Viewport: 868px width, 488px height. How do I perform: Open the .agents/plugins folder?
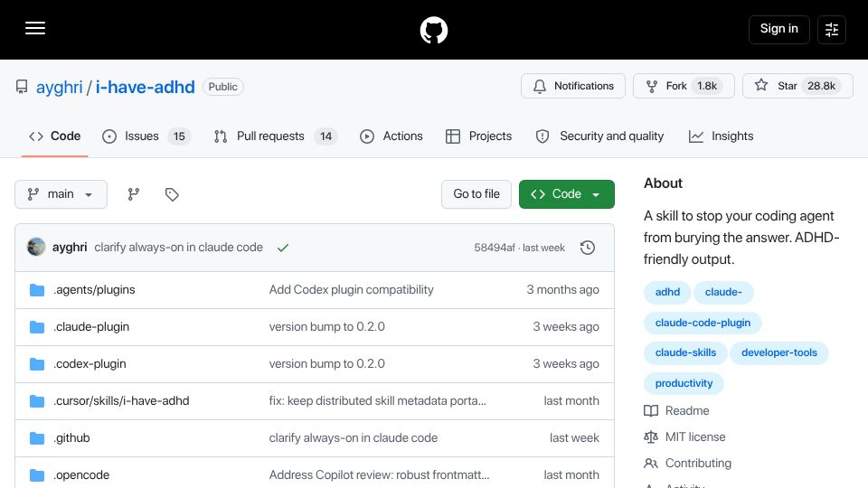coord(94,290)
